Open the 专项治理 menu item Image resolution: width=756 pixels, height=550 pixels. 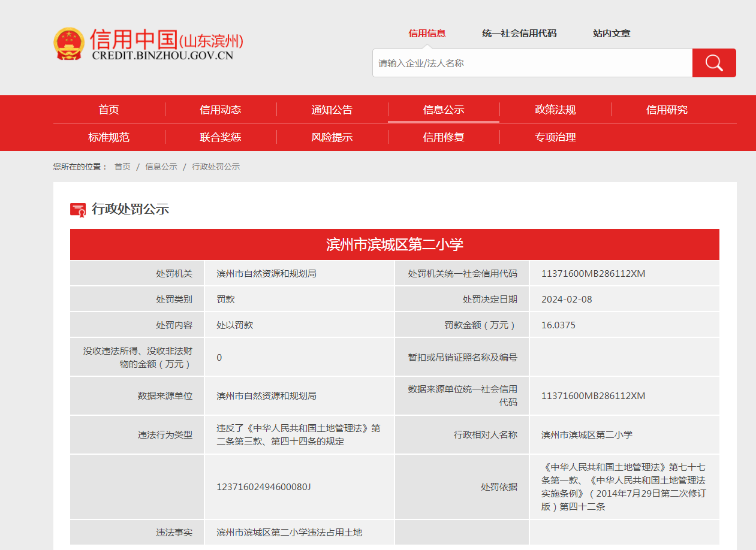click(x=555, y=137)
